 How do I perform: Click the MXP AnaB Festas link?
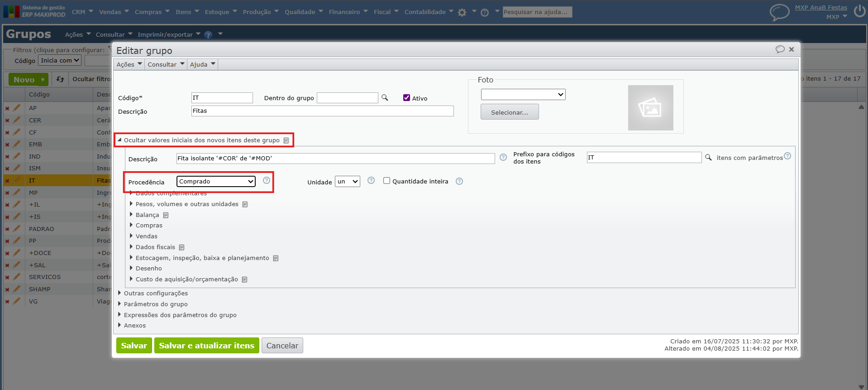tap(821, 8)
